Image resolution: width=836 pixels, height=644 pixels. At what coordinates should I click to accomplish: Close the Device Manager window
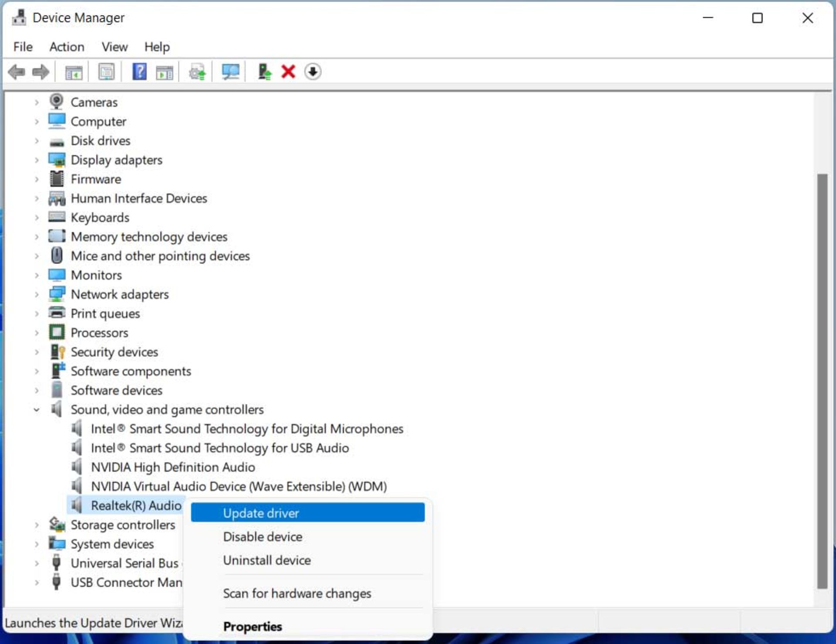point(808,18)
